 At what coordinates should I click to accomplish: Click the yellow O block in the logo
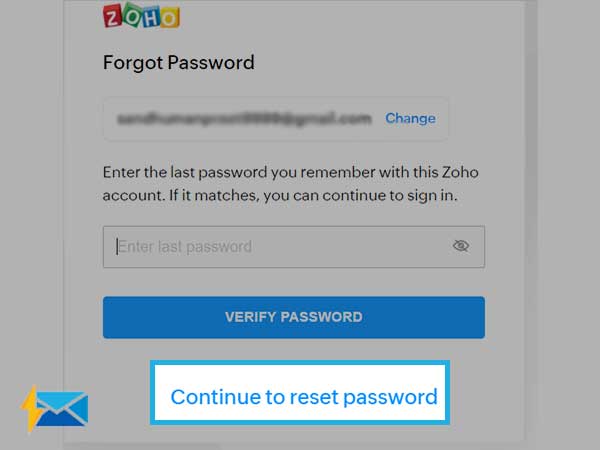click(170, 18)
